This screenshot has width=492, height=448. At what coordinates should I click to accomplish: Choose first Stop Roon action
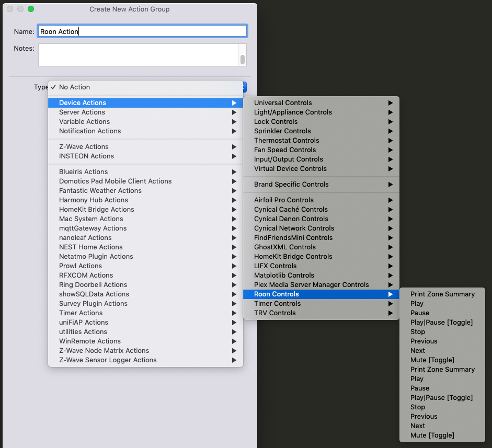pos(442,332)
